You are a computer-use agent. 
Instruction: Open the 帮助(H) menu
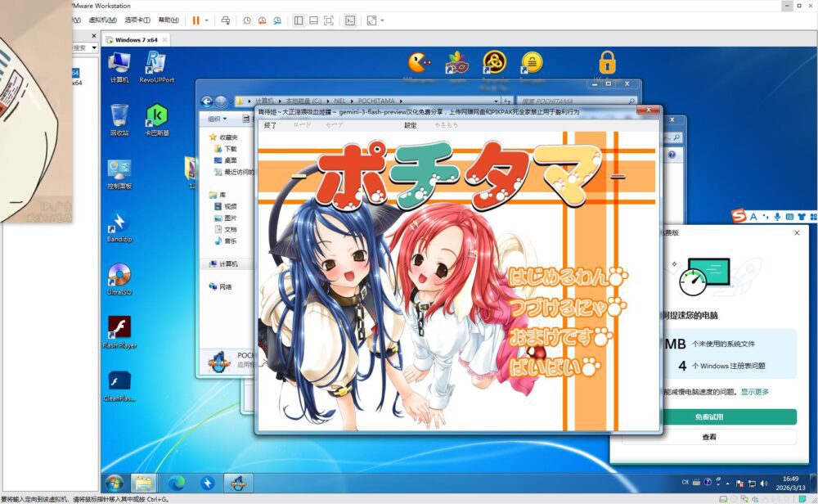click(x=169, y=20)
